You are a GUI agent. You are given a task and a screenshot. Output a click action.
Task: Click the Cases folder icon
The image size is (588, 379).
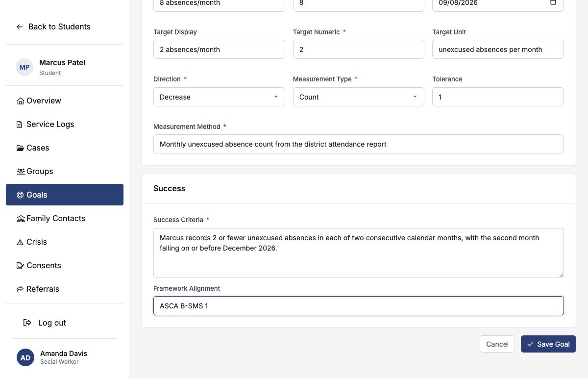point(20,148)
